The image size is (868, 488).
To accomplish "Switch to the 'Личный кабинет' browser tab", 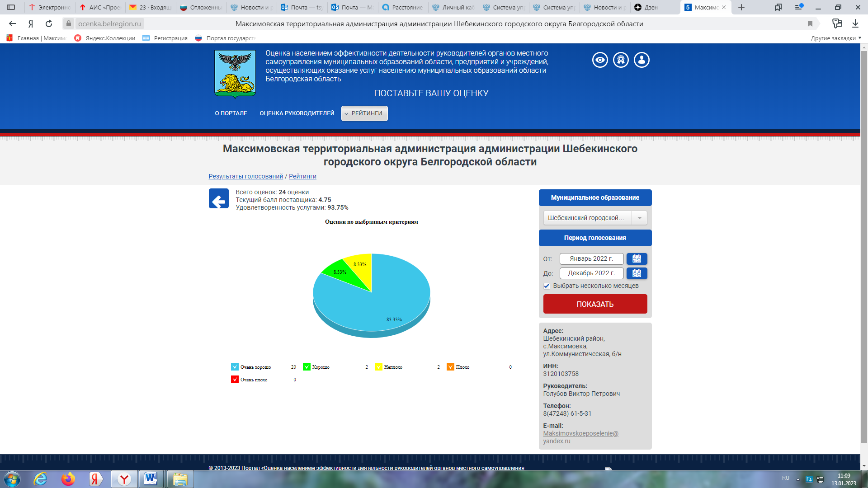I will click(x=453, y=7).
